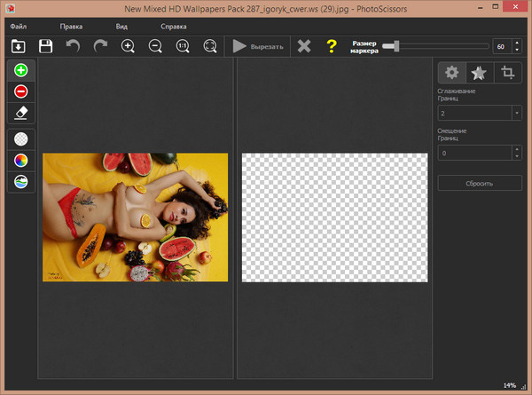The height and width of the screenshot is (395, 532).
Task: Expand the Сглаживание Границ dropdown
Action: [x=516, y=113]
